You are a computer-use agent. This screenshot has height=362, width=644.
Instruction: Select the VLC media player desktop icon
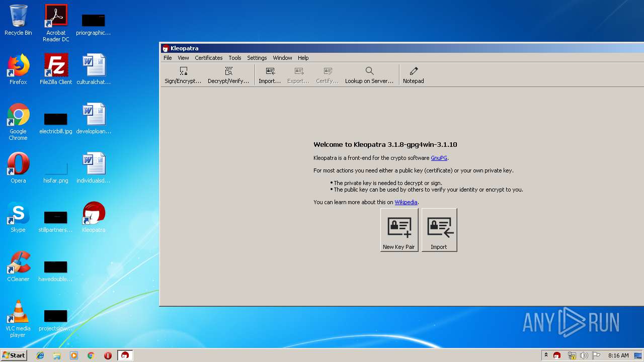(x=18, y=319)
